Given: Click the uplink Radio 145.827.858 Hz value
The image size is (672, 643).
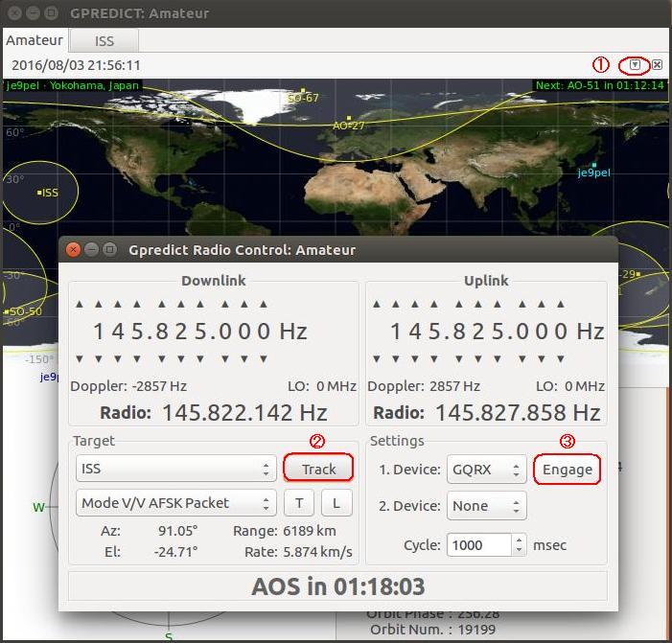Looking at the screenshot, I should pos(518,412).
